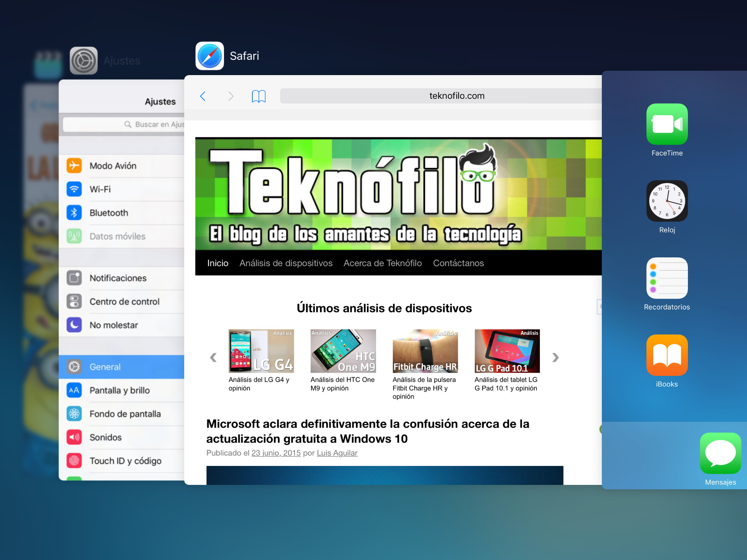Open the Mensajes app
The width and height of the screenshot is (747, 560).
click(720, 453)
